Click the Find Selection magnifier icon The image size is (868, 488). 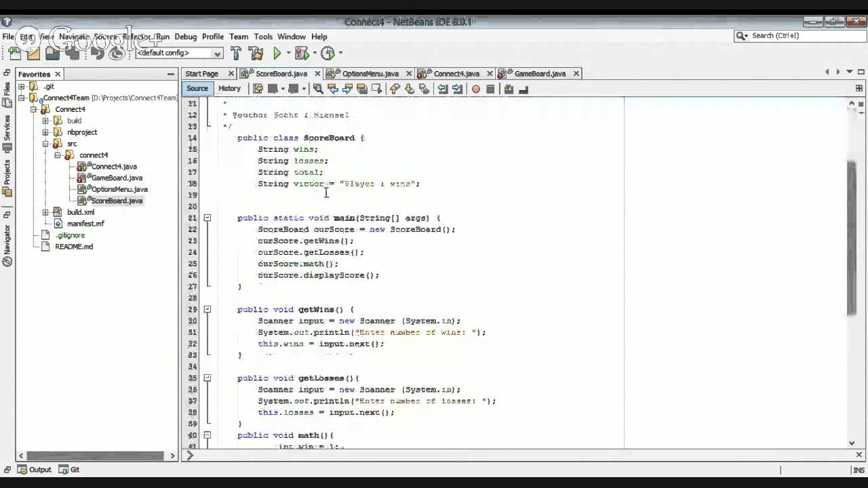pos(318,89)
